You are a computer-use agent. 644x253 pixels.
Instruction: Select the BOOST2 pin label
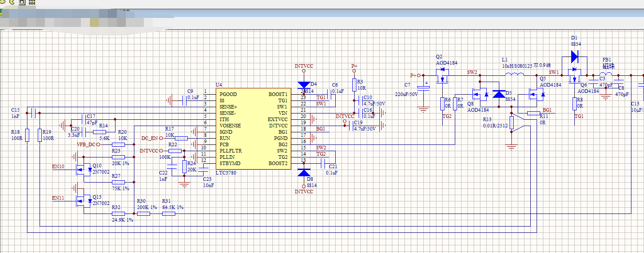(x=278, y=164)
